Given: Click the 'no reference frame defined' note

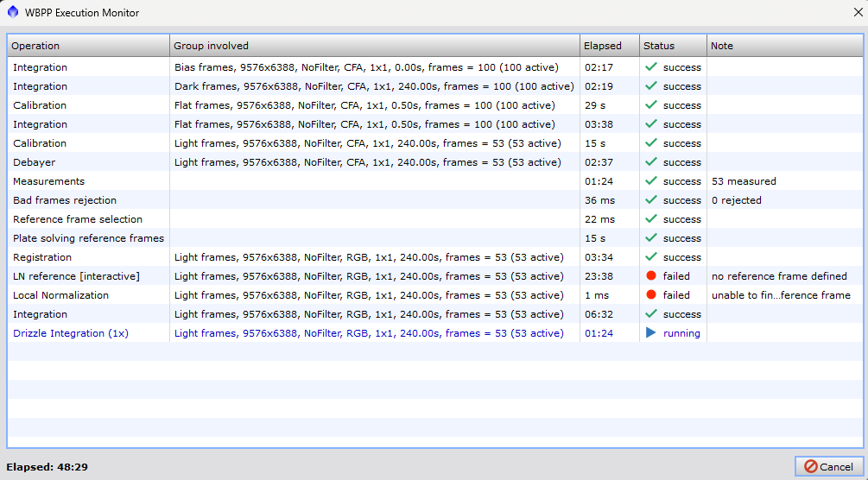Looking at the screenshot, I should click(779, 276).
